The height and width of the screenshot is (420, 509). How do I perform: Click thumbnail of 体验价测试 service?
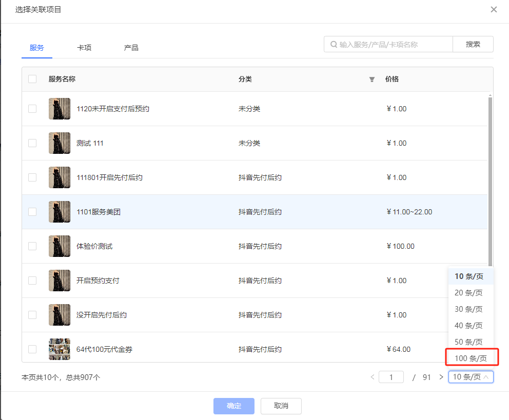tap(60, 246)
